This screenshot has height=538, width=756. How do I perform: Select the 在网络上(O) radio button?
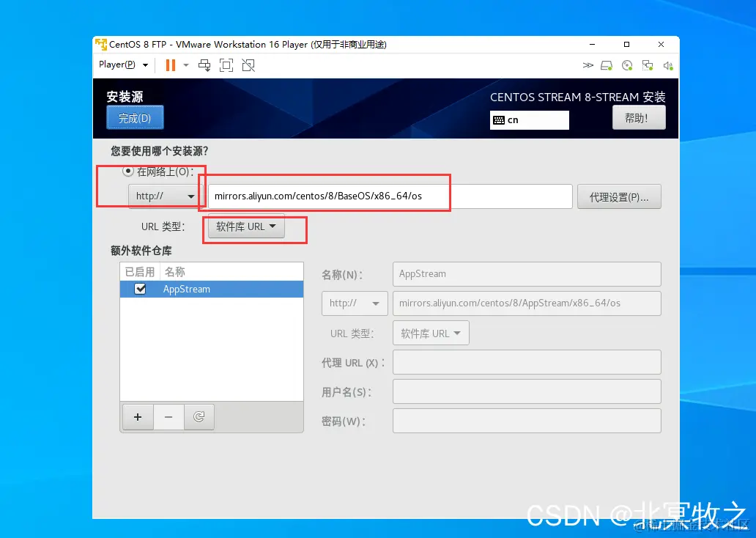127,171
